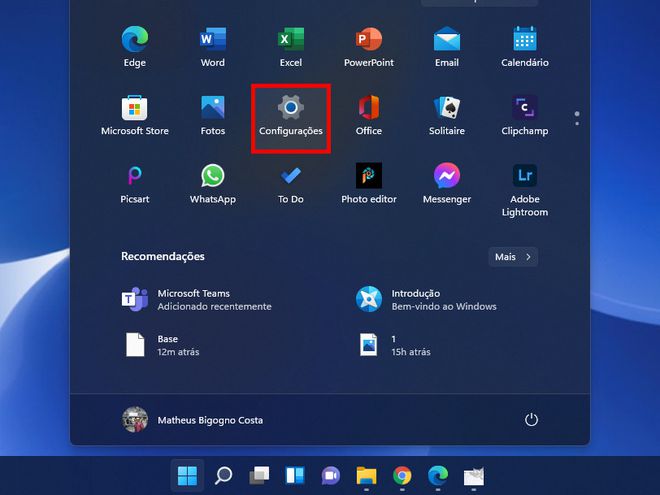Image resolution: width=660 pixels, height=495 pixels.
Task: Open Matheus Bigogno Costa user account
Action: coord(192,420)
